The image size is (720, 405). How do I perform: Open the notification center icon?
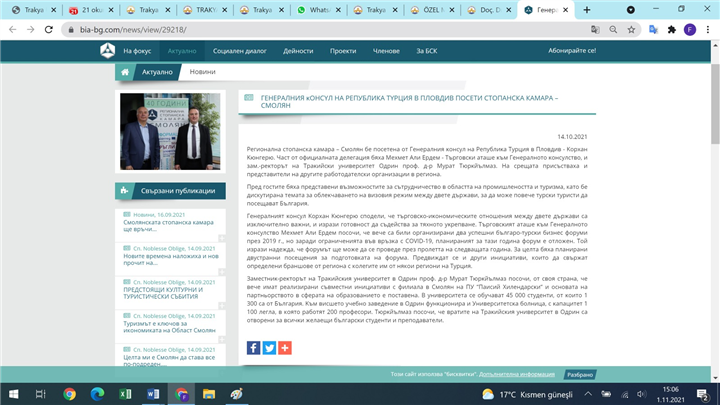pyautogui.click(x=702, y=394)
